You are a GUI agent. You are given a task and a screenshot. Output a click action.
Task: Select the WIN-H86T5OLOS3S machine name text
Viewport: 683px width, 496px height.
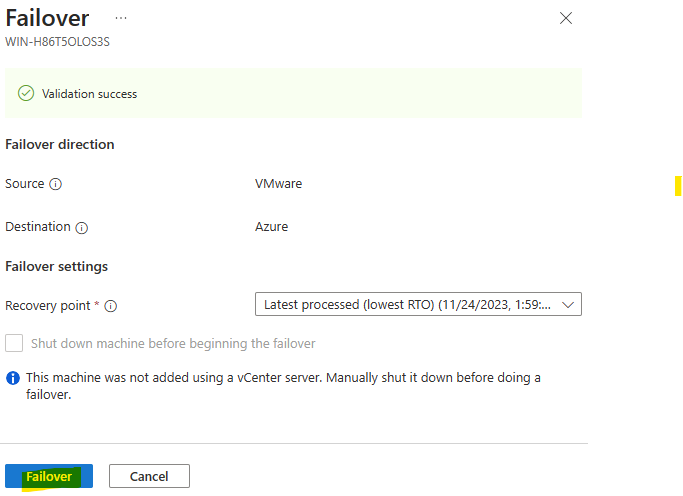(57, 42)
